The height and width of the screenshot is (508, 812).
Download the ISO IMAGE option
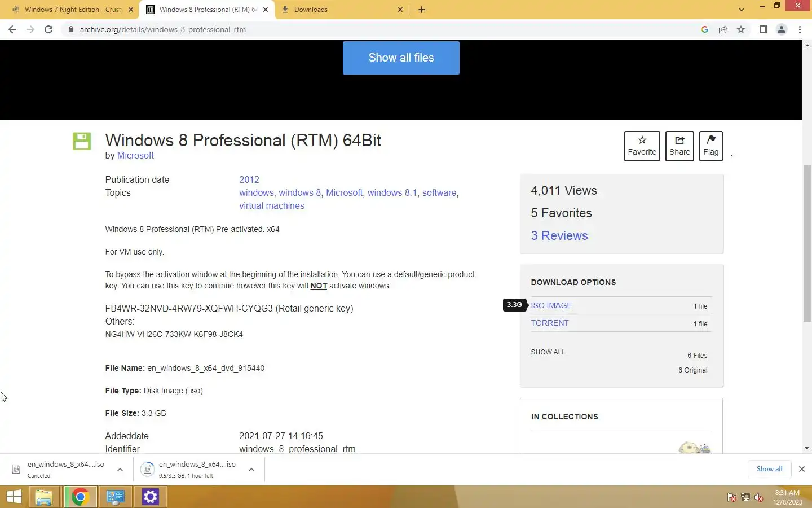click(x=551, y=305)
